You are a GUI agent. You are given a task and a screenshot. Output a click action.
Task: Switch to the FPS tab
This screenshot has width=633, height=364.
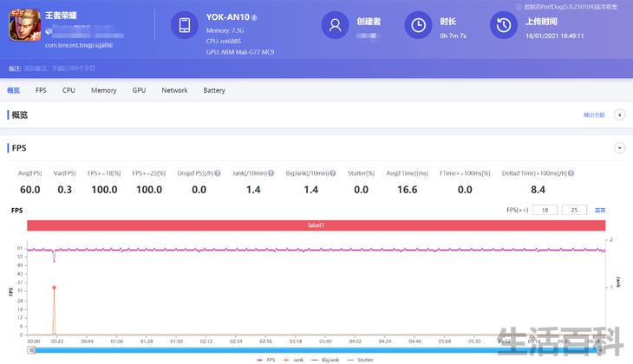point(41,90)
